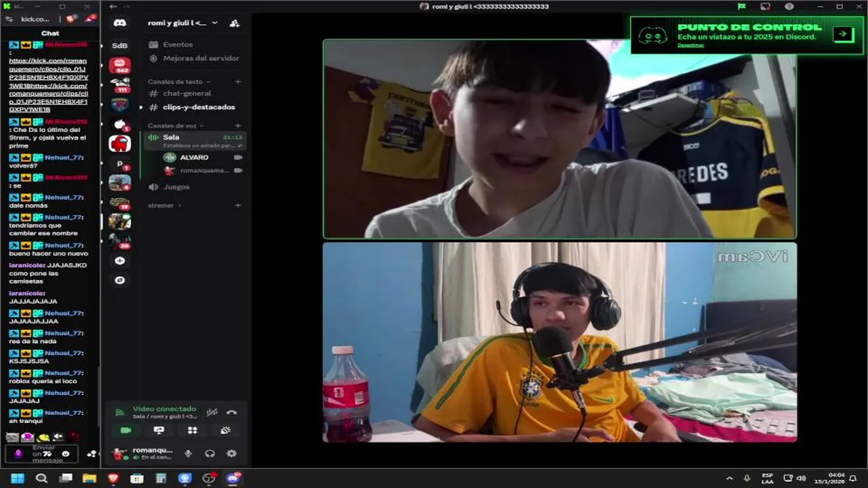Click the bottom webcam tile with microphone
This screenshot has width=868, height=488.
click(x=559, y=342)
